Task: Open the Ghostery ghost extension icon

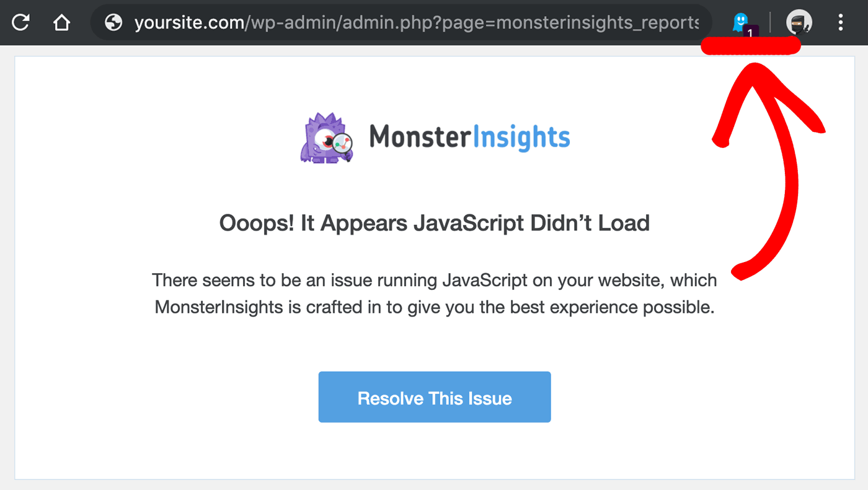Action: pyautogui.click(x=742, y=20)
